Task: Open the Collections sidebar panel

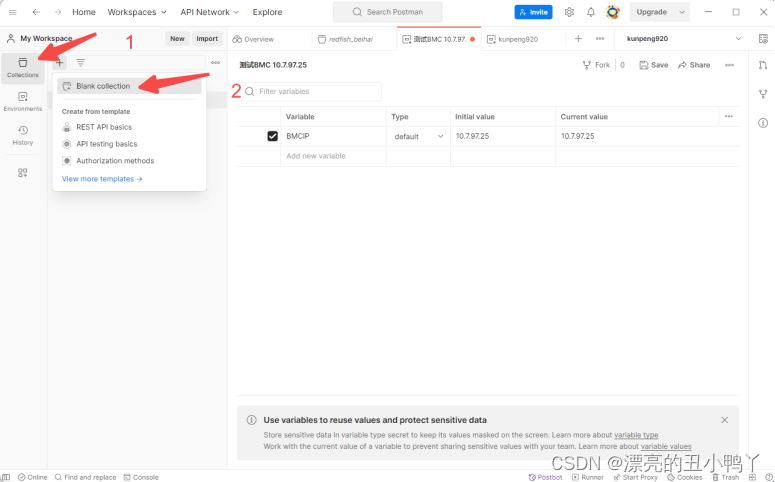Action: (x=23, y=68)
